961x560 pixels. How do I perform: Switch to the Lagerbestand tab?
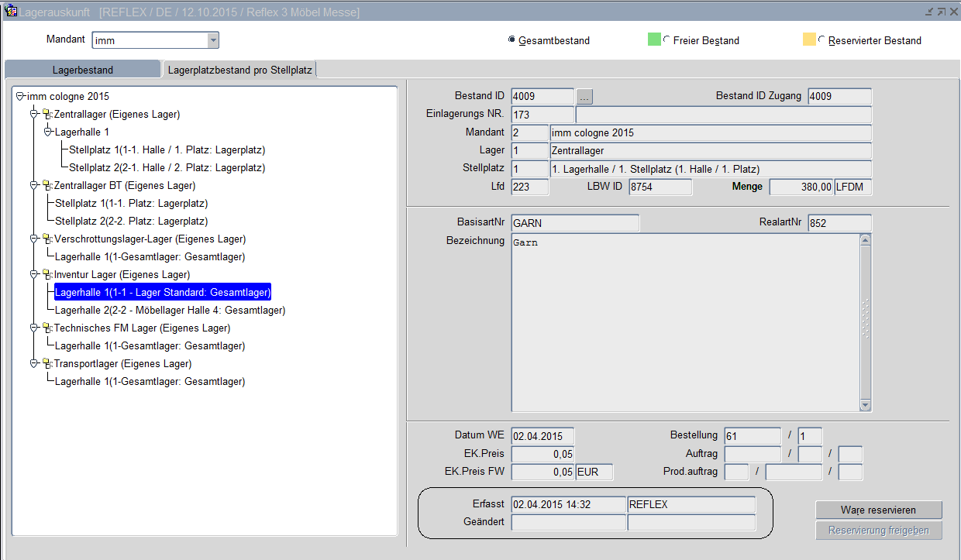[x=83, y=70]
